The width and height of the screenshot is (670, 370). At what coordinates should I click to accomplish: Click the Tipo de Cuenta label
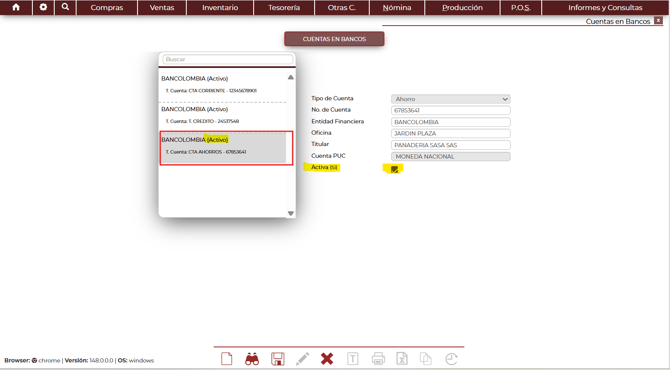332,98
